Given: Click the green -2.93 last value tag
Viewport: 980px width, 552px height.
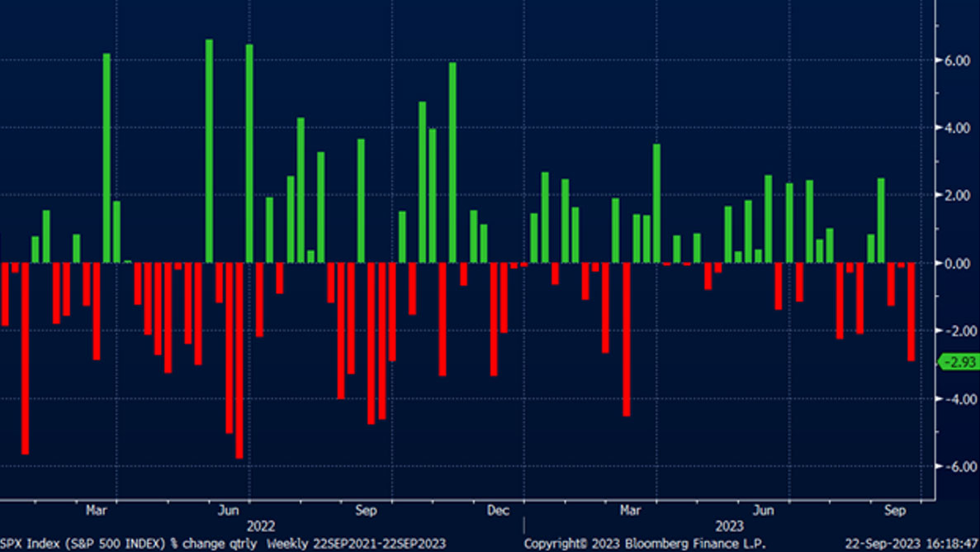Looking at the screenshot, I should 959,362.
